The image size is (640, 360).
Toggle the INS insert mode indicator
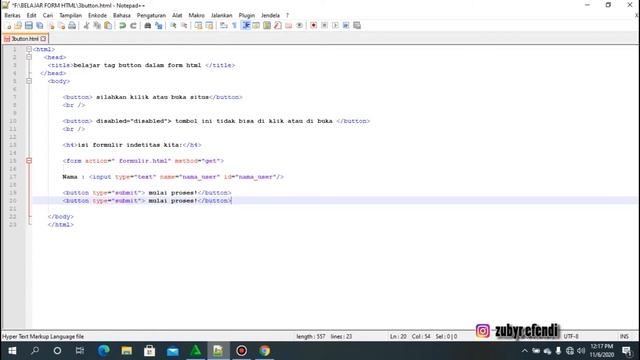624,337
